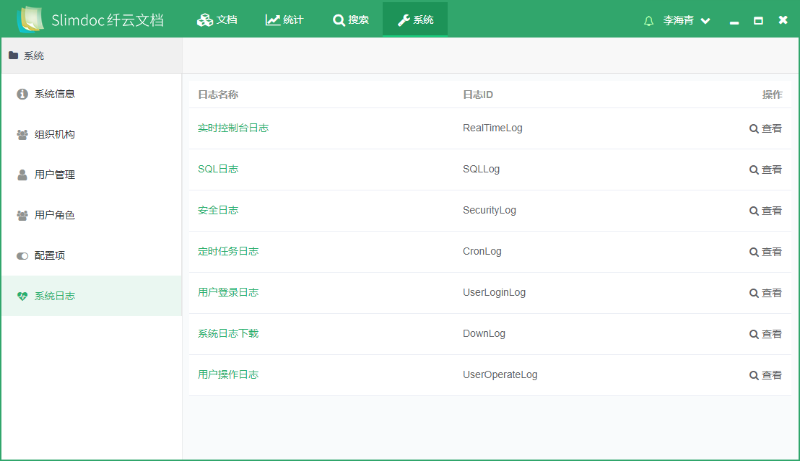Open 配置项 with the toggle icon
This screenshot has height=461, width=800.
[x=49, y=256]
